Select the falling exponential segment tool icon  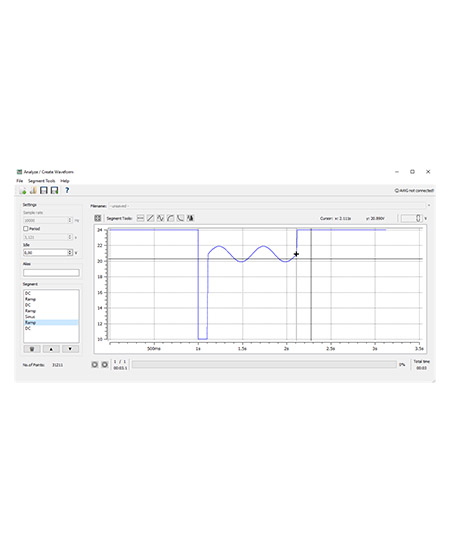(180, 218)
